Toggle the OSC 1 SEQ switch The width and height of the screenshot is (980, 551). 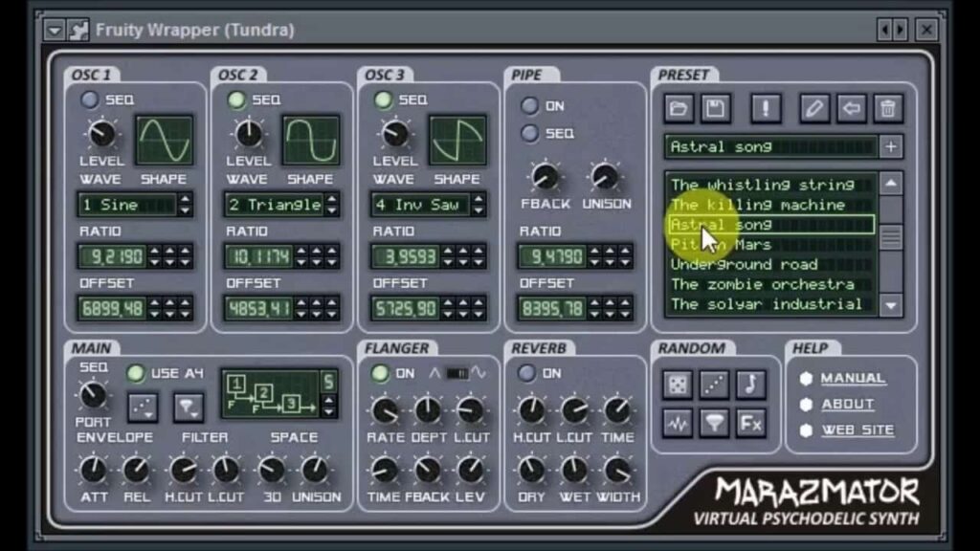point(90,99)
